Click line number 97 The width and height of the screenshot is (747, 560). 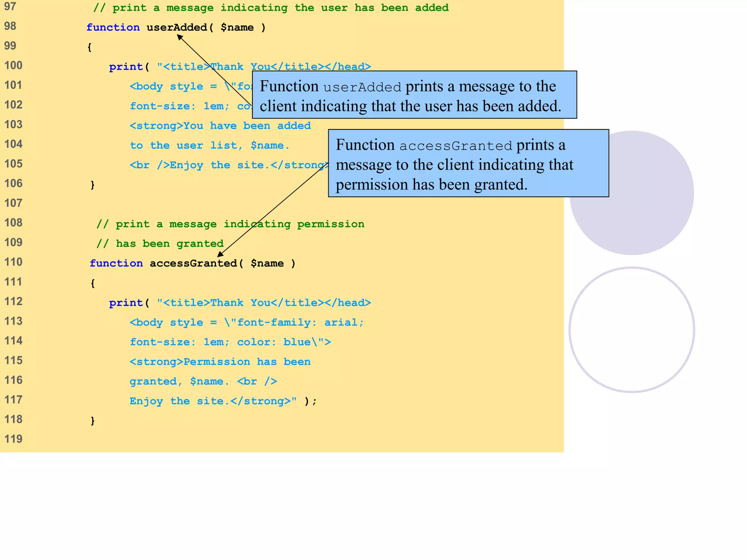(10, 7)
